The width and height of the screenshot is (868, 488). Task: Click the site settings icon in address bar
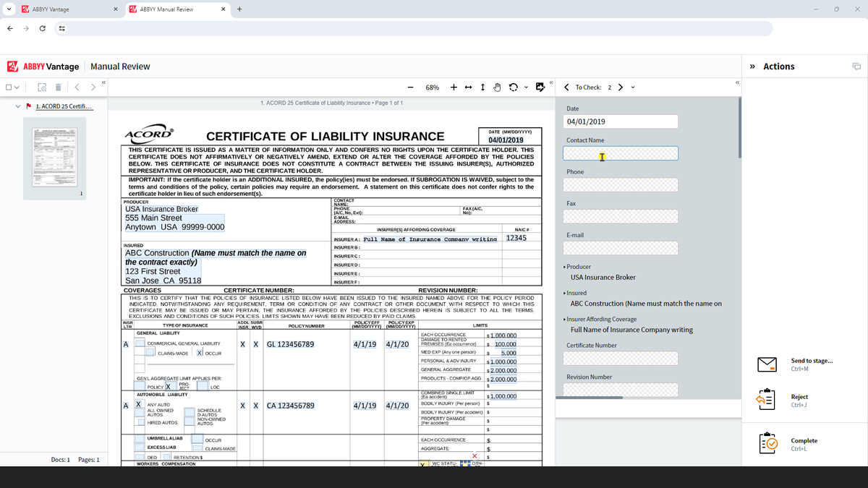tap(61, 28)
